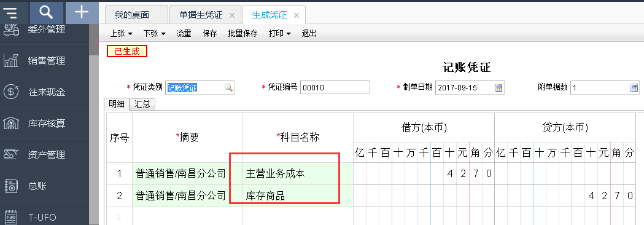This screenshot has width=644, height=225.
Task: Open 委外管理 sidebar icon
Action: tap(11, 30)
